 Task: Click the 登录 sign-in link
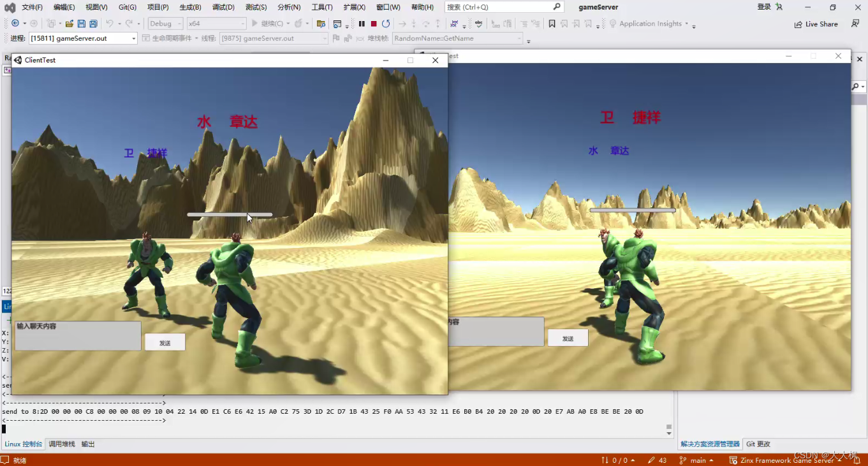click(764, 7)
